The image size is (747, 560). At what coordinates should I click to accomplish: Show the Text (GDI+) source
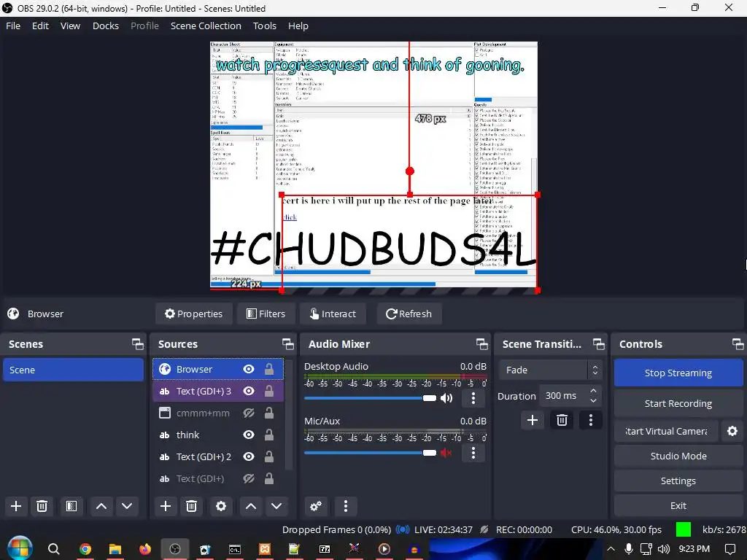(x=249, y=478)
